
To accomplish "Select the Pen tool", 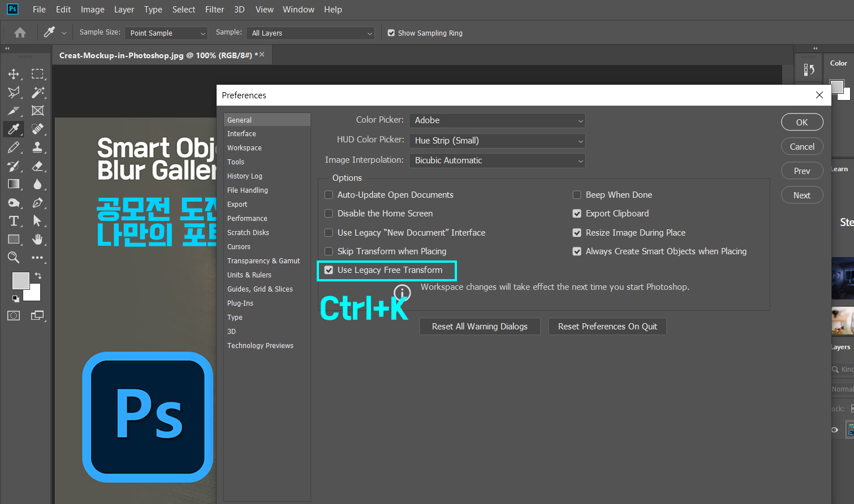I will click(x=37, y=203).
